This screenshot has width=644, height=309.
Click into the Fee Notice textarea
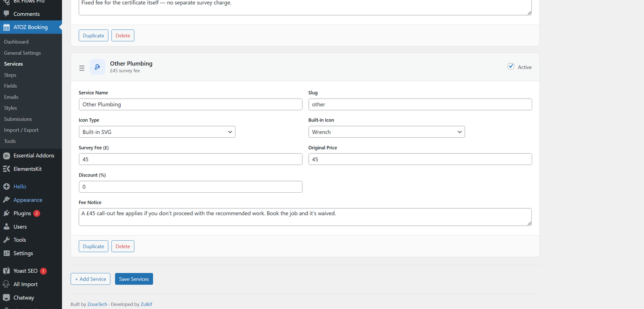click(305, 217)
